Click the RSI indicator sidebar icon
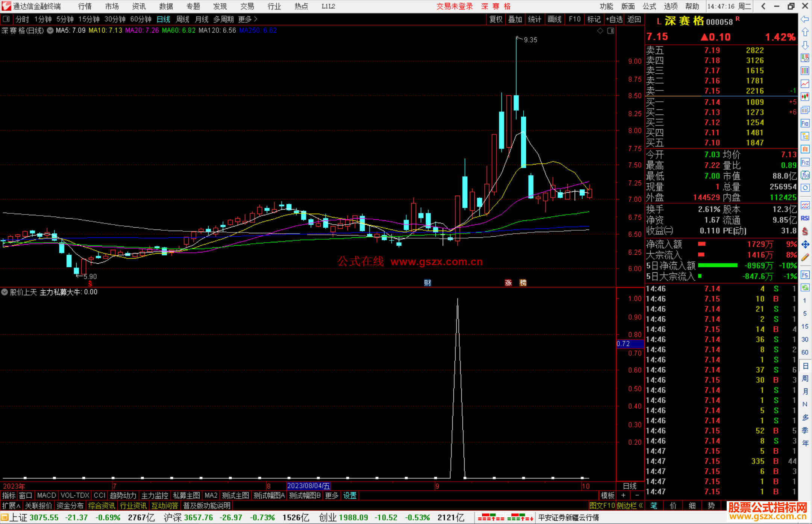Image resolution: width=812 pixels, height=524 pixels. point(805,218)
